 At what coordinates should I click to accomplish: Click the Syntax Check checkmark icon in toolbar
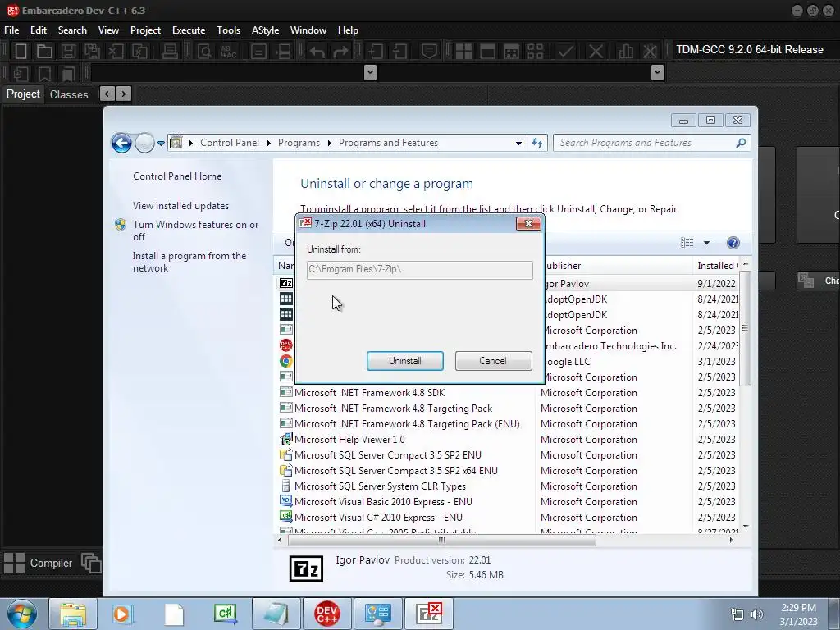[x=565, y=52]
